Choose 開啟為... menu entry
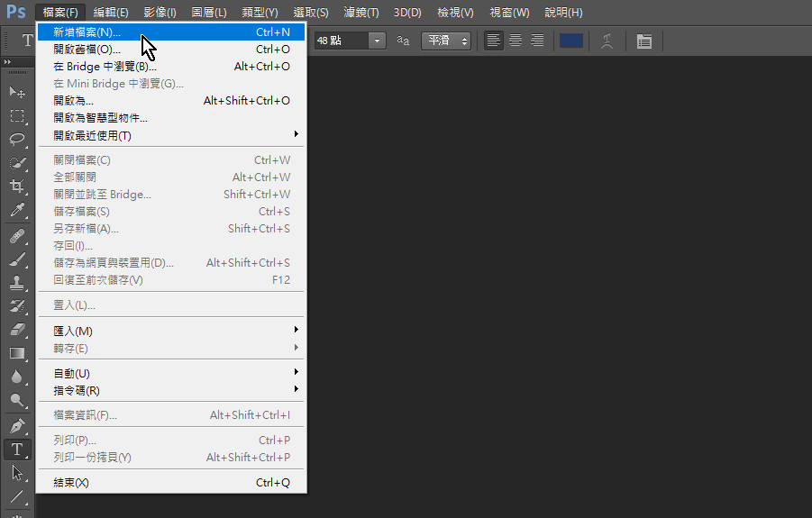The width and height of the screenshot is (812, 518). pos(171,100)
